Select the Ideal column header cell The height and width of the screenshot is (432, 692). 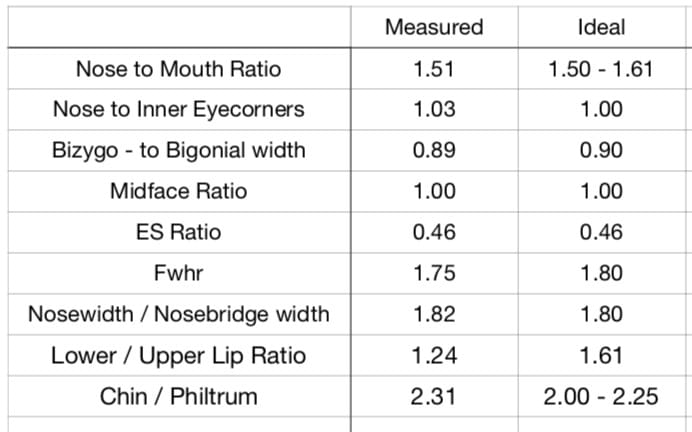(x=602, y=27)
